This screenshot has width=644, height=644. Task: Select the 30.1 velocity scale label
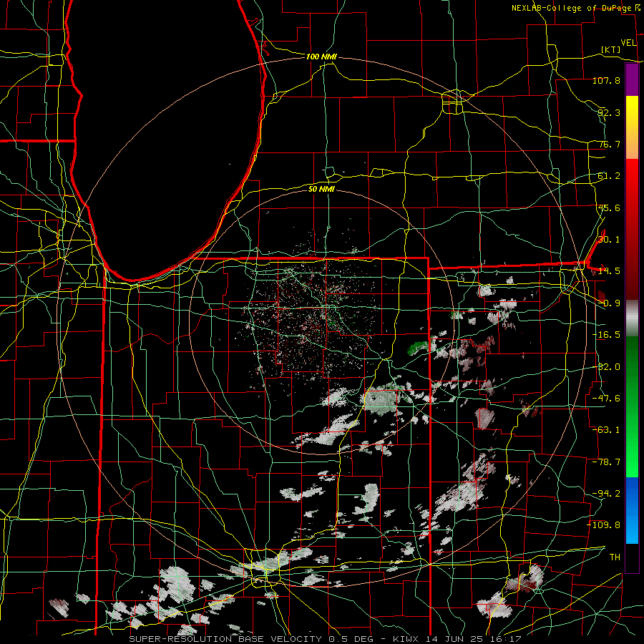(609, 240)
